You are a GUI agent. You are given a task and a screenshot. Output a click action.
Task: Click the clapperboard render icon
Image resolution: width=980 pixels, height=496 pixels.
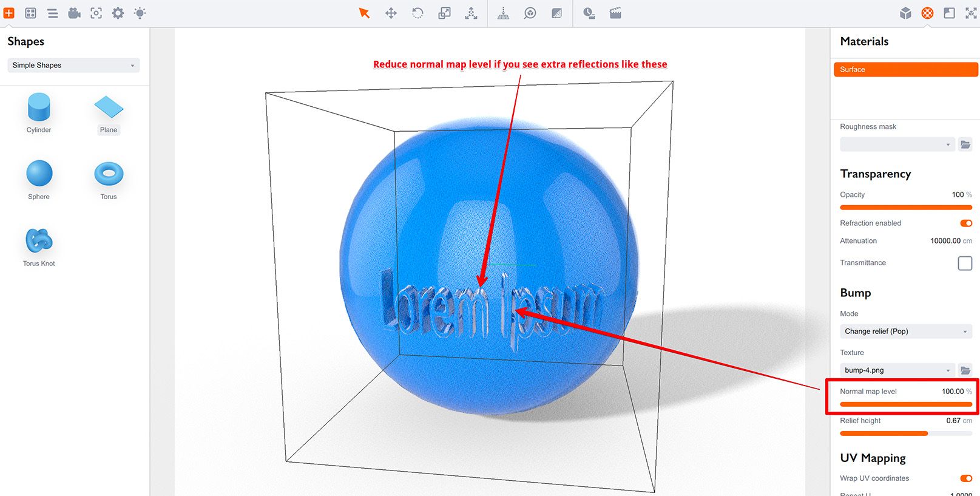615,13
